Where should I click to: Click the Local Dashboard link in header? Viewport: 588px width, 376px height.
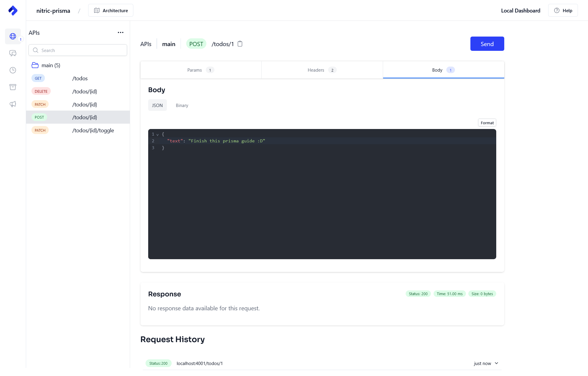click(521, 10)
